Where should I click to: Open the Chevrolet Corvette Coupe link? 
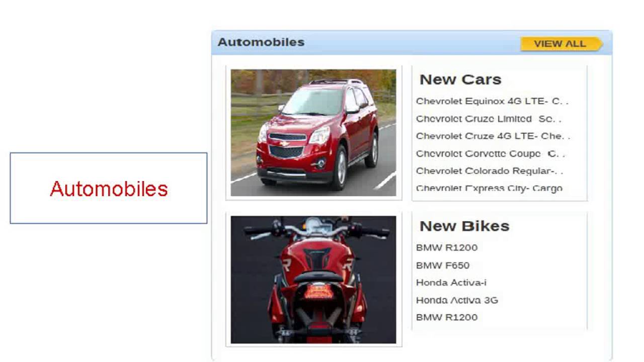click(x=491, y=154)
